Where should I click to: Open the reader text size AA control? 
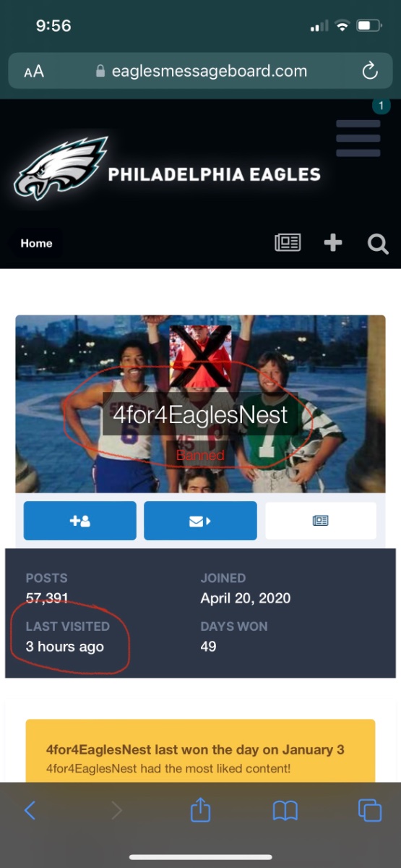(34, 71)
